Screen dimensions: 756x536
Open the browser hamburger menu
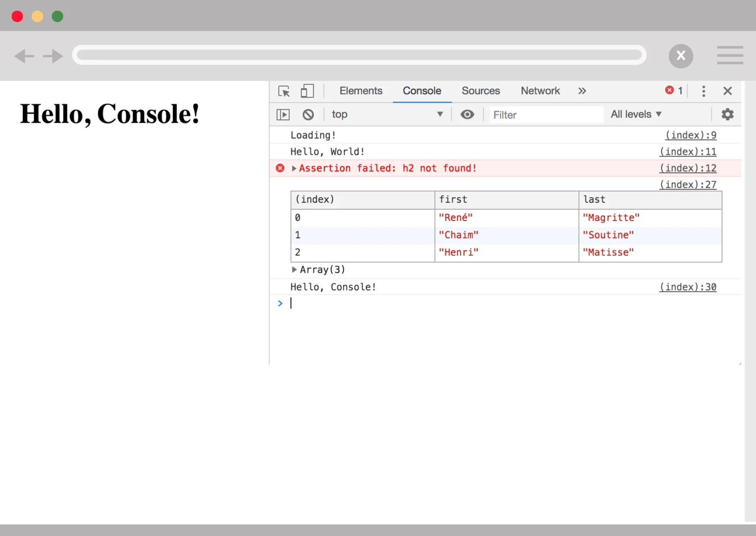(x=730, y=55)
